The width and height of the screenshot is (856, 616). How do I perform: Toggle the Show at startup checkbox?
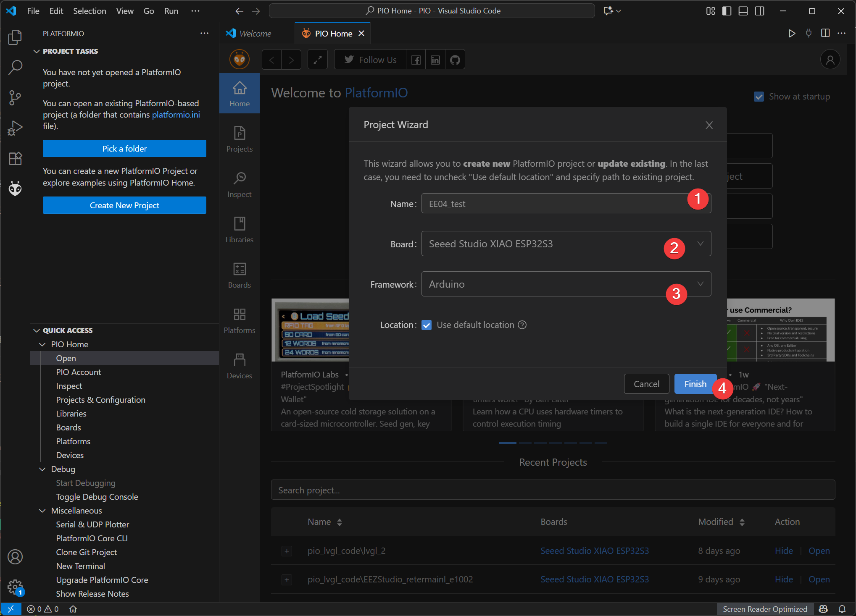point(759,97)
